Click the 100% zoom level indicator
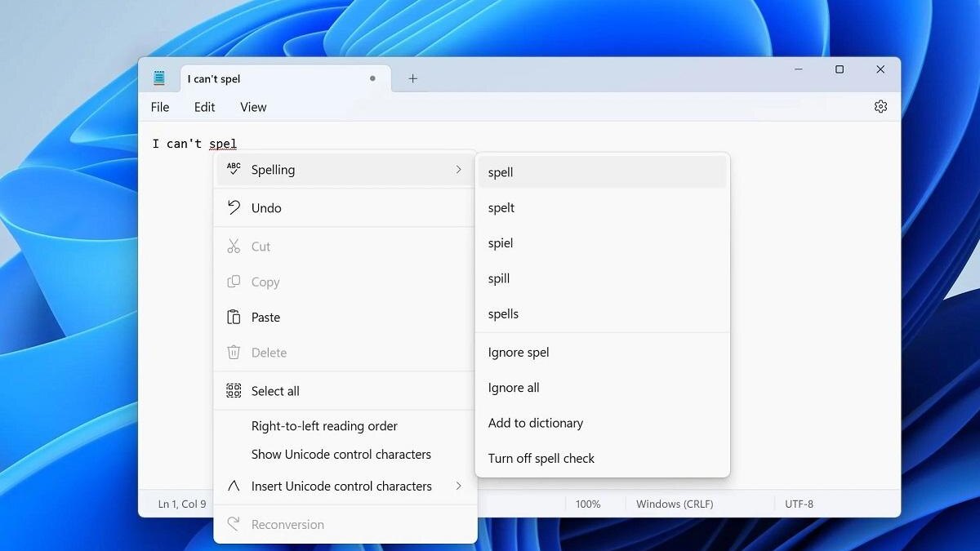 pyautogui.click(x=587, y=504)
